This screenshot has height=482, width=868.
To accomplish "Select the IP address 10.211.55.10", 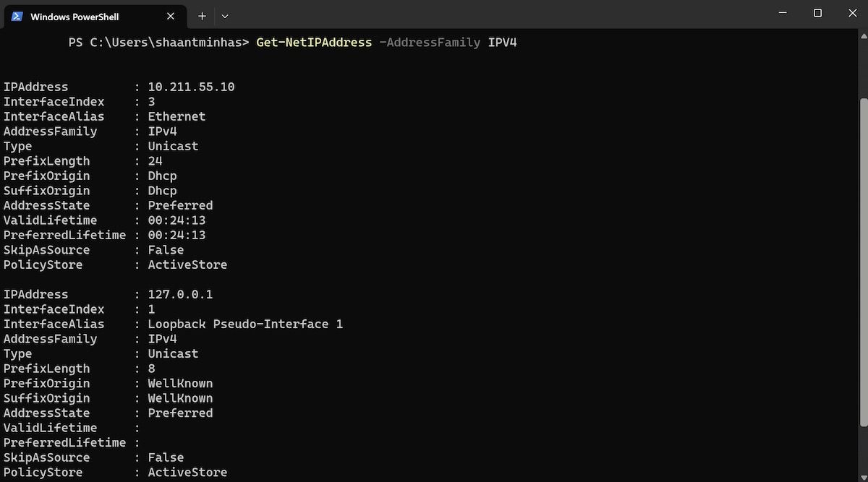I will tap(191, 86).
